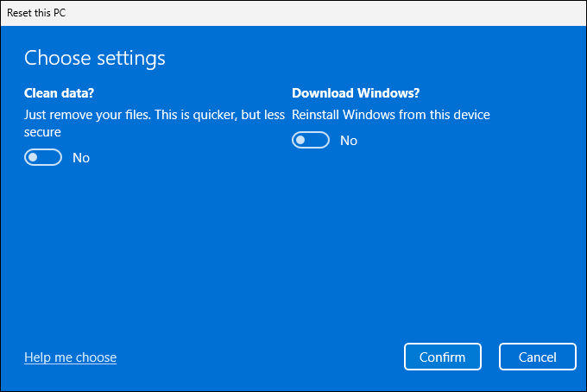587x392 pixels.
Task: Enable the Download Windows switch
Action: pyautogui.click(x=311, y=140)
